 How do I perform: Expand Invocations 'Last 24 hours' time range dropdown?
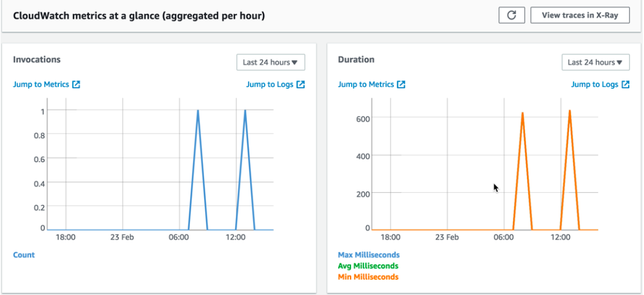coord(271,62)
